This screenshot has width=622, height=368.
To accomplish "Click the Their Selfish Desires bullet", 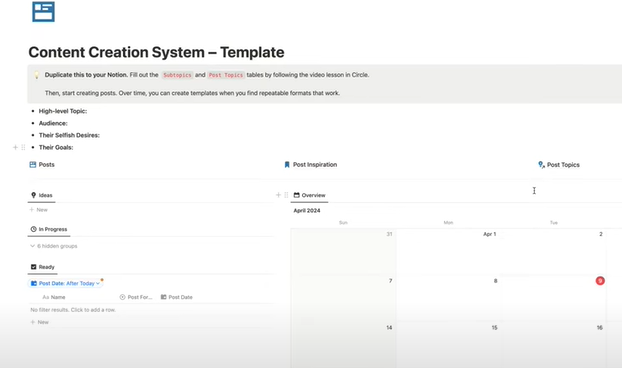I will pos(69,135).
